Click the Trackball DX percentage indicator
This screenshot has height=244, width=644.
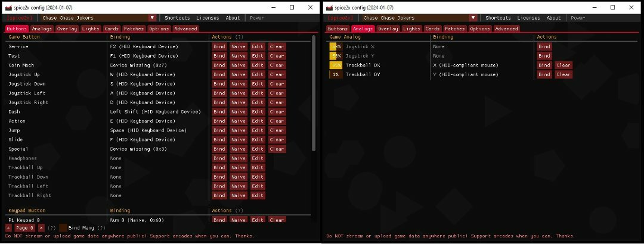pyautogui.click(x=336, y=65)
